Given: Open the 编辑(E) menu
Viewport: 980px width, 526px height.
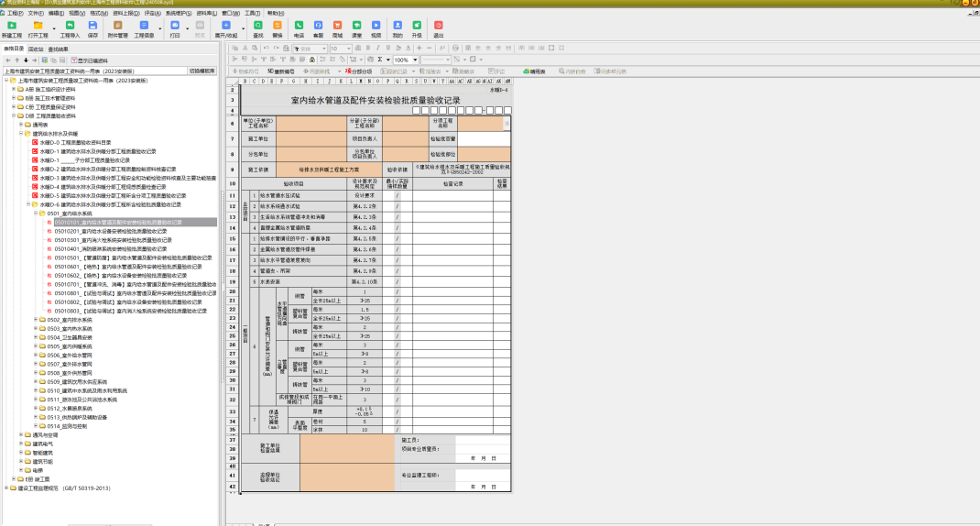Looking at the screenshot, I should tap(56, 13).
